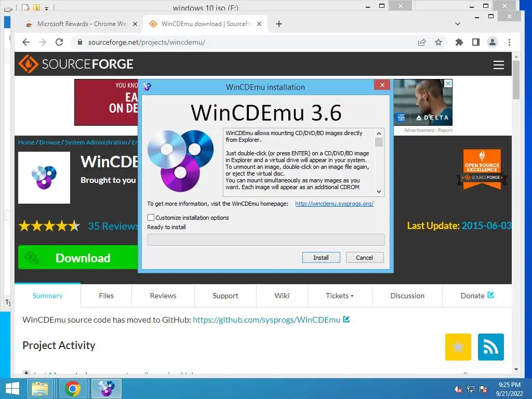Enable Customize installation options checkbox
The image size is (532, 399).
pos(151,218)
